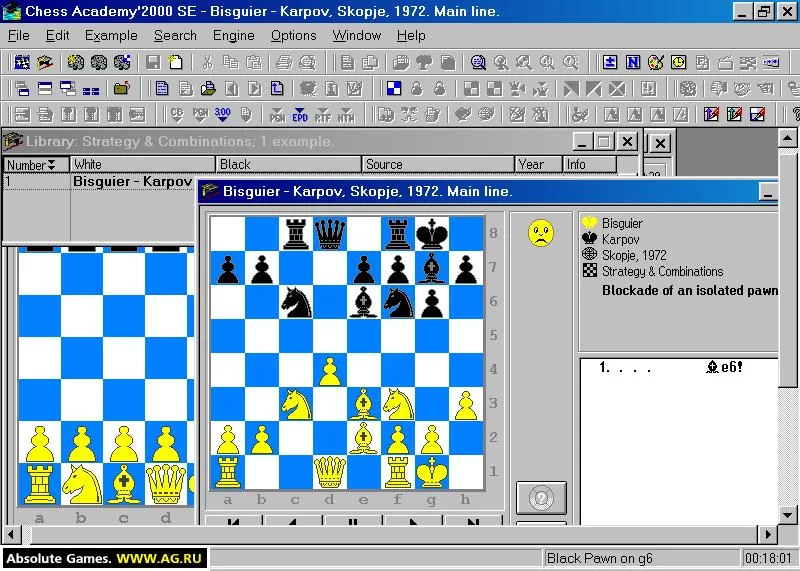
Task: Click the white queen on d1
Action: click(x=330, y=472)
